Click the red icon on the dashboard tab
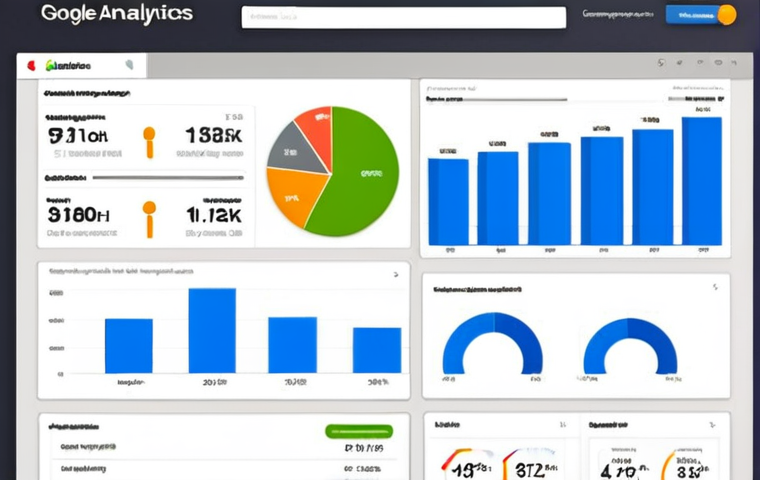Image resolution: width=760 pixels, height=480 pixels. pos(32,65)
